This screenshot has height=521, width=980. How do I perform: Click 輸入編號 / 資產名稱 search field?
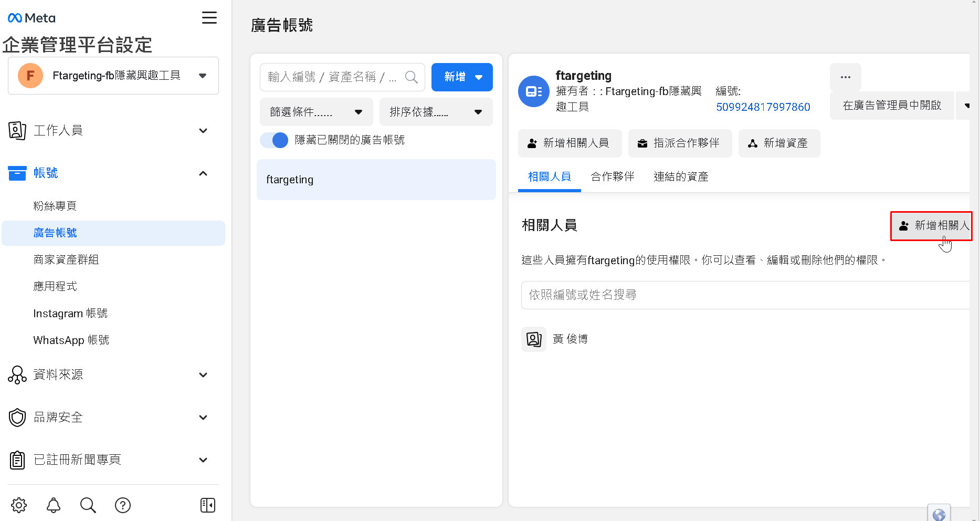342,77
